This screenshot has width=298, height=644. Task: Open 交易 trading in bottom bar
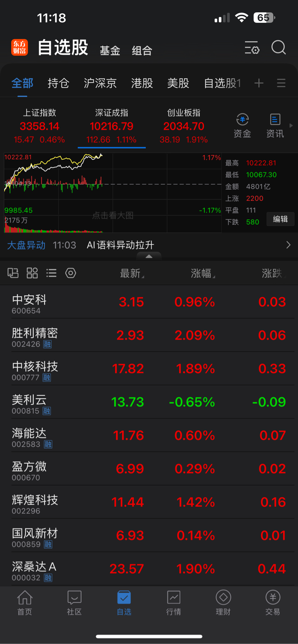click(273, 603)
